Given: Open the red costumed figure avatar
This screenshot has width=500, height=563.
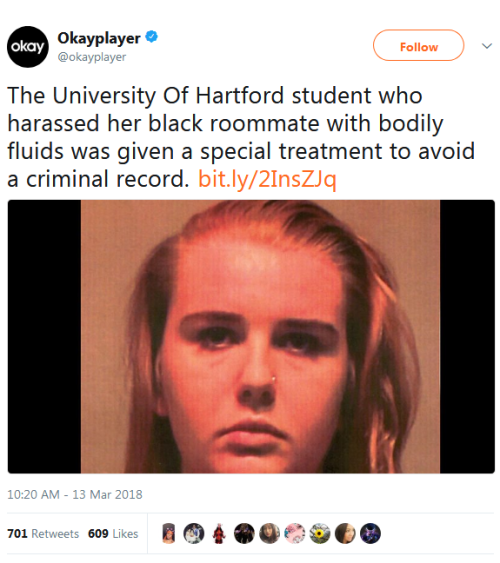Looking at the screenshot, I should 219,533.
